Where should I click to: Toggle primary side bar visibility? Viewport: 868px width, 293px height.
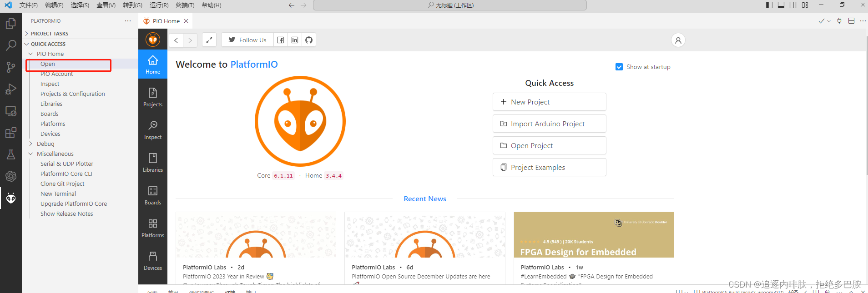[x=769, y=5]
